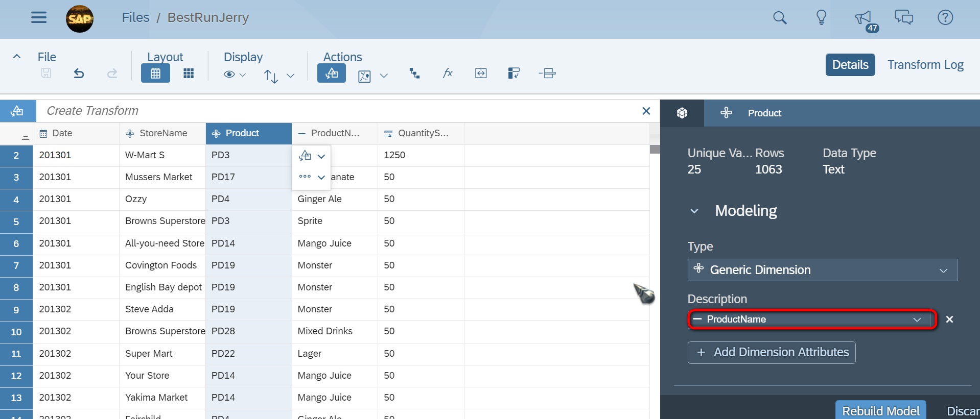Screen dimensions: 980x419
Task: Open the notifications megaphone icon
Action: pos(864,18)
